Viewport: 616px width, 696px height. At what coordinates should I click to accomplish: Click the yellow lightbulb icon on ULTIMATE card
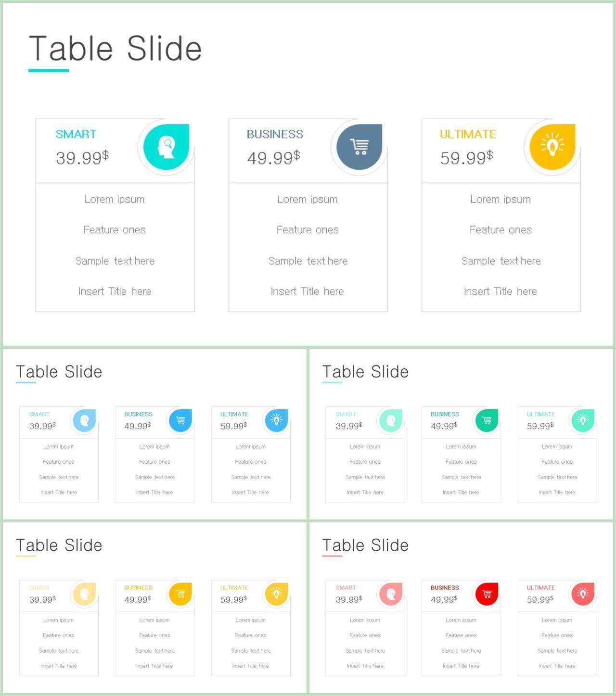coord(552,147)
